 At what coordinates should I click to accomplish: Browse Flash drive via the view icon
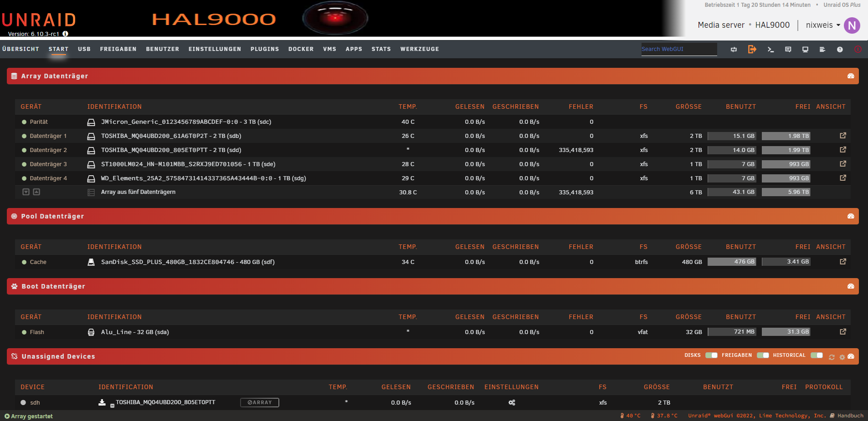tap(843, 332)
